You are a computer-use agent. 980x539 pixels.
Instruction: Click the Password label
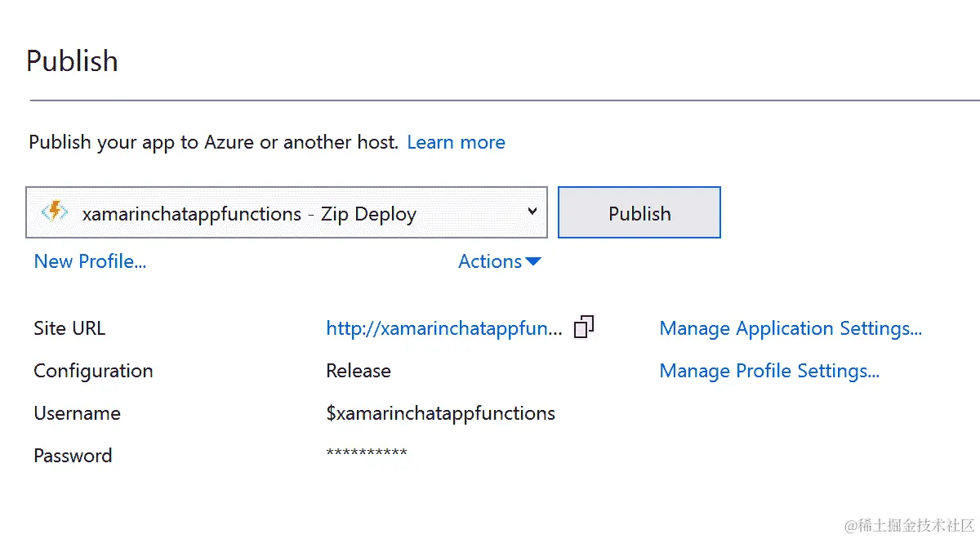click(x=73, y=456)
